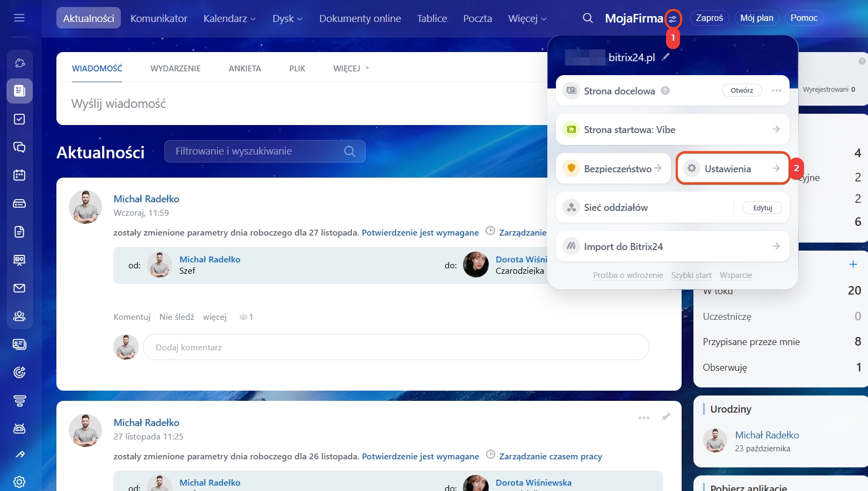Click the Zaproś button

(709, 18)
